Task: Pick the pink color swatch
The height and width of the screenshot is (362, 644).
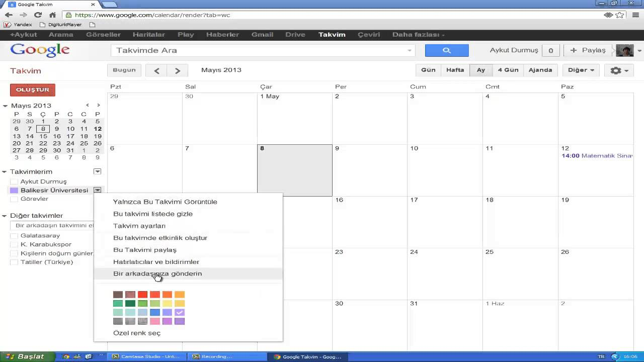Action: pyautogui.click(x=155, y=321)
